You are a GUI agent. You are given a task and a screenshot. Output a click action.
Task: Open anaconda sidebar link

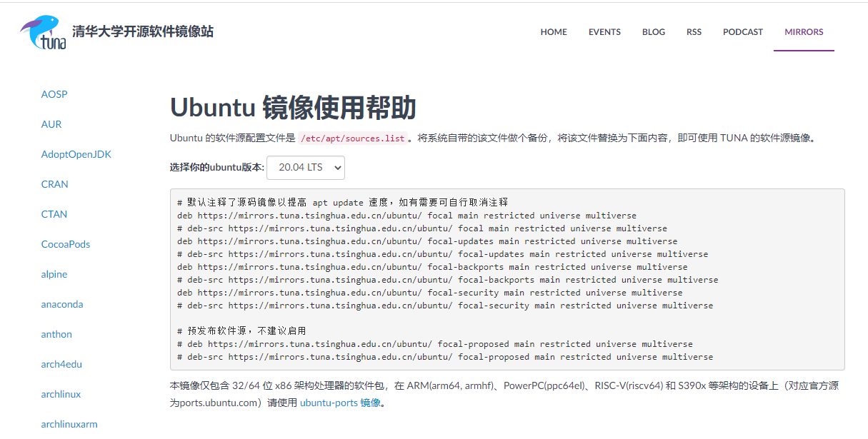pyautogui.click(x=62, y=304)
